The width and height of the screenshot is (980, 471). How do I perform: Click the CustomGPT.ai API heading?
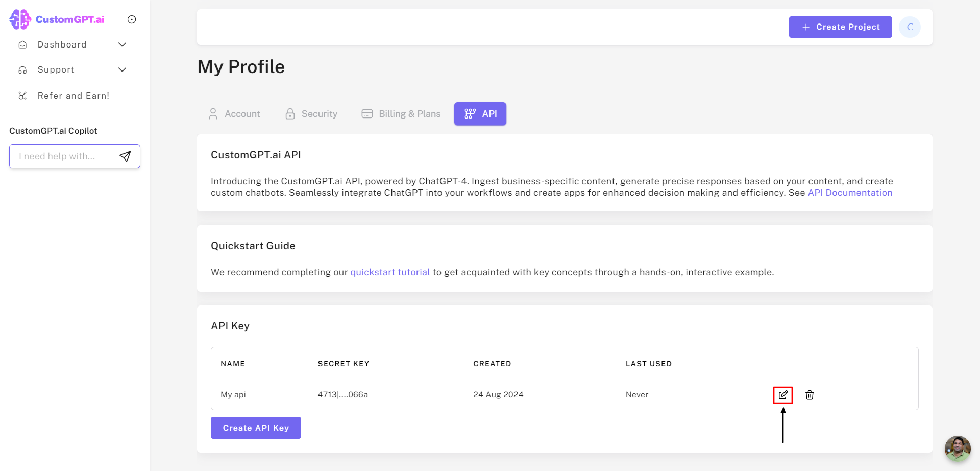click(x=256, y=155)
